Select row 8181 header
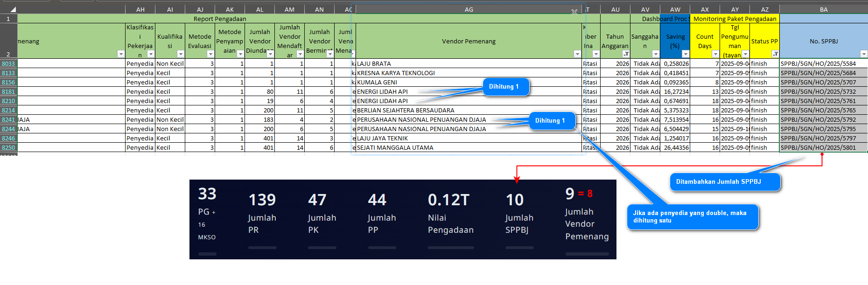Viewport: 868px width, 285px height. point(8,92)
